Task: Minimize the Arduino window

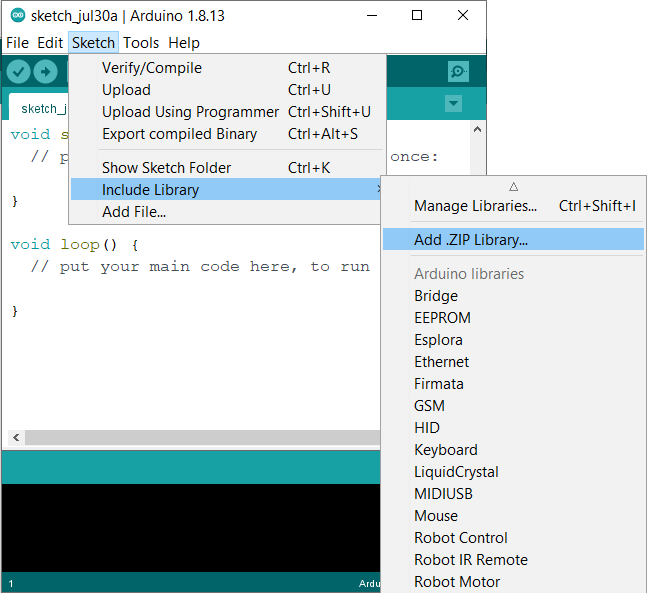Action: click(x=372, y=16)
